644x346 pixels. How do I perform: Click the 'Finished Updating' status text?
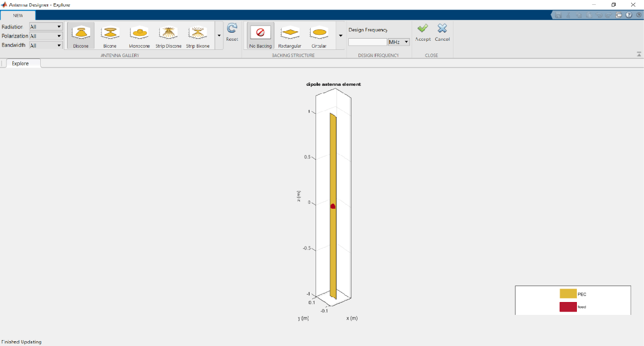(21, 342)
